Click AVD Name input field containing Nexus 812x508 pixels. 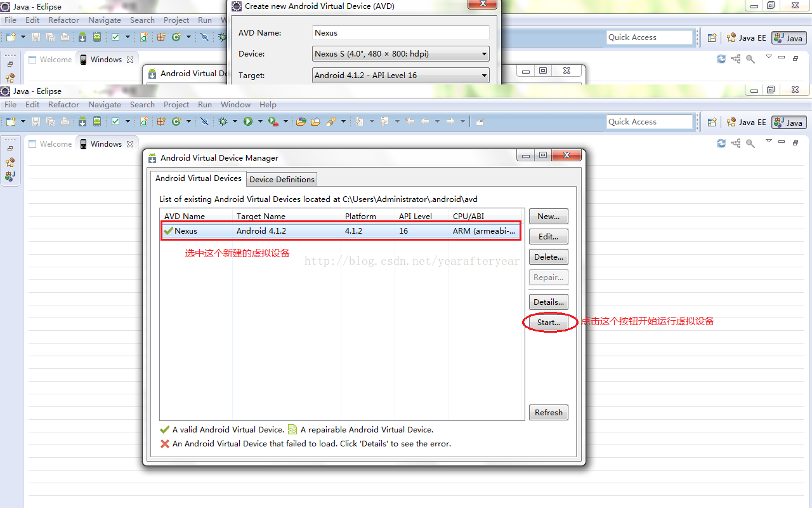401,33
